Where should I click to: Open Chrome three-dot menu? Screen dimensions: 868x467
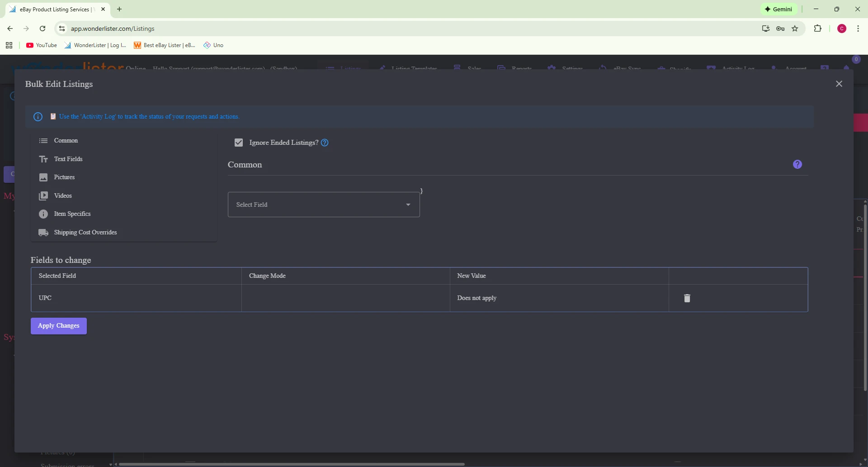858,29
